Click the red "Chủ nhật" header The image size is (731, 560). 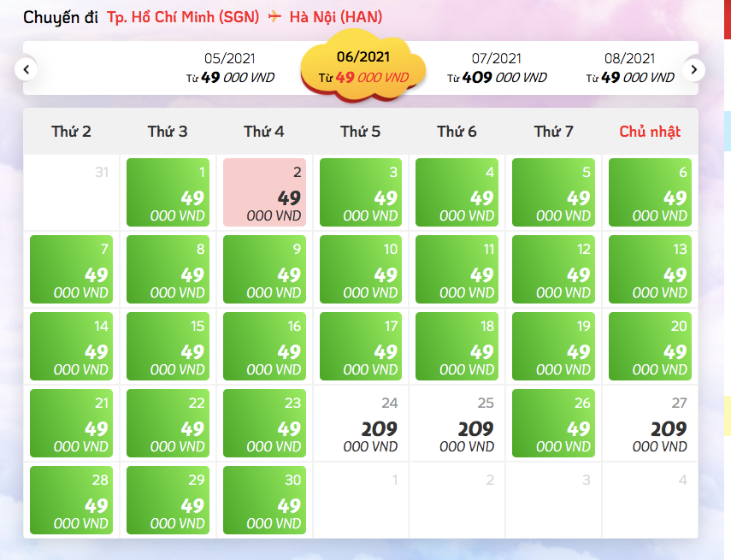point(650,132)
